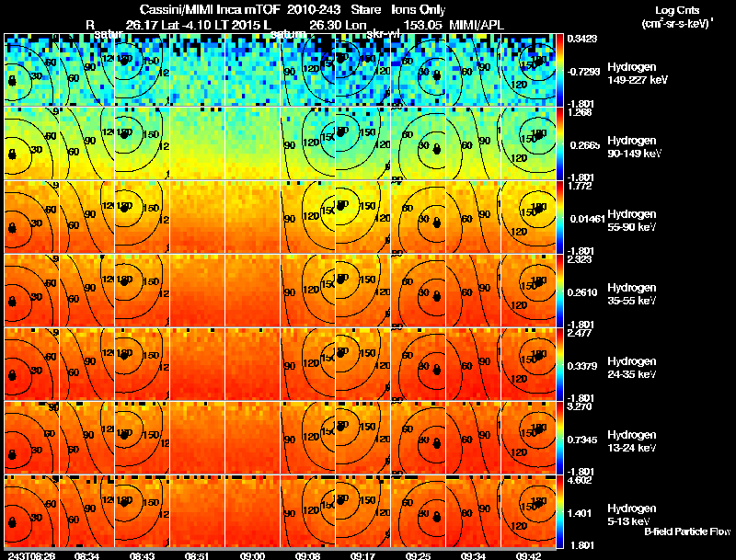This screenshot has width=736, height=560.
Task: Click the '08:51' time axis label
Action: click(197, 555)
